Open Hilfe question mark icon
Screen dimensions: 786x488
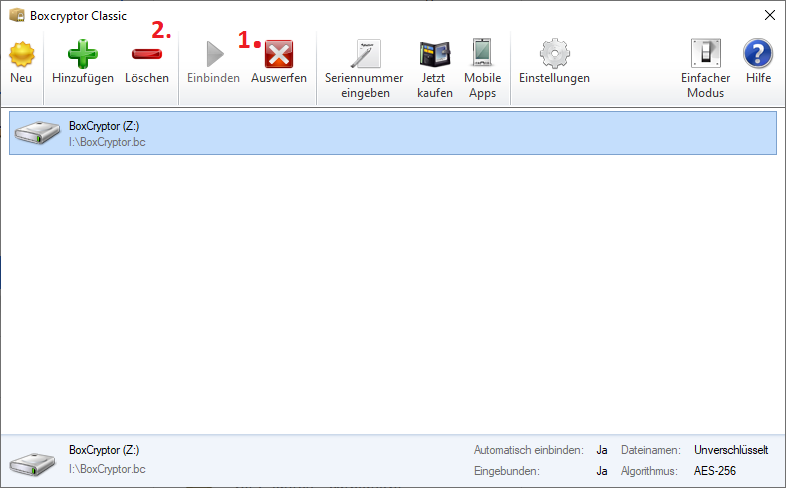point(758,53)
